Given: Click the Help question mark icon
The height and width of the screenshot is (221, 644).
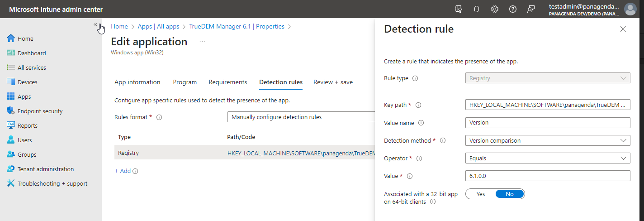Looking at the screenshot, I should coord(513,9).
